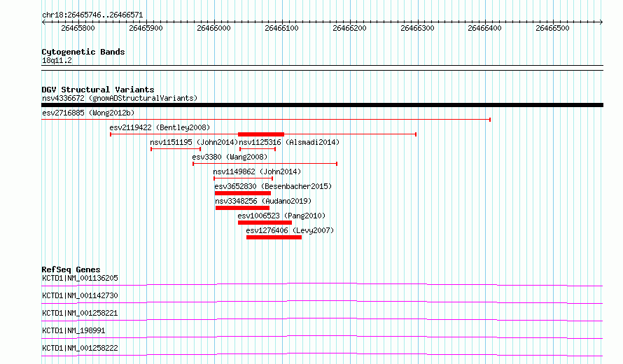The height and width of the screenshot is (364, 623).
Task: Click the esv1276406 (Levy2007) label
Action: pyautogui.click(x=290, y=230)
